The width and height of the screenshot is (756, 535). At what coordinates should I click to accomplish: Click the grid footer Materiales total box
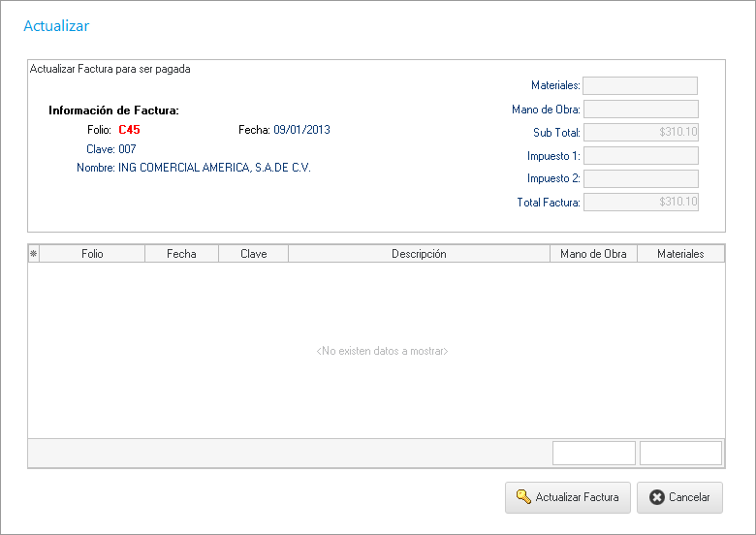[x=680, y=453]
